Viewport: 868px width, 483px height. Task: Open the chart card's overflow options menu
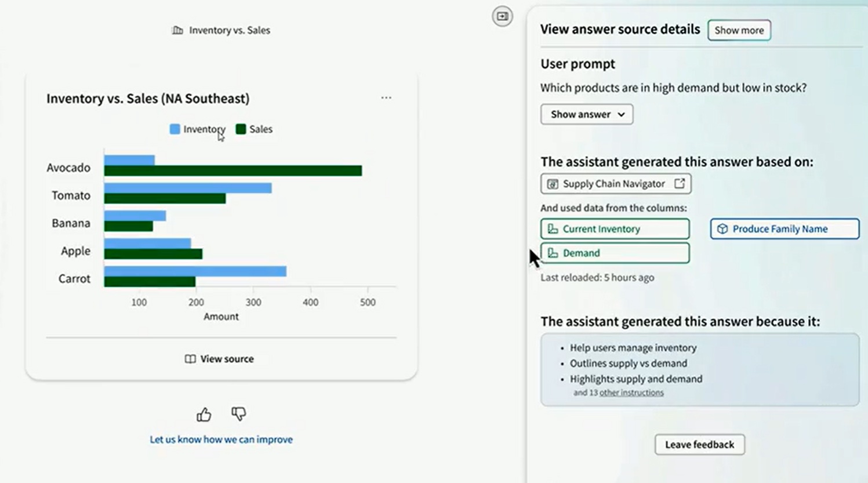[x=386, y=98]
